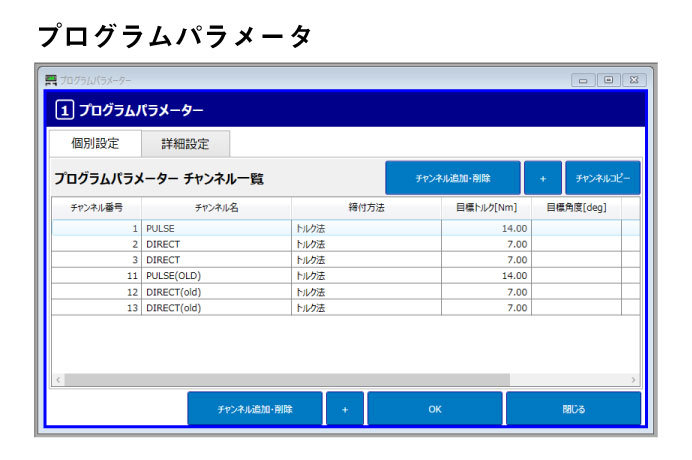Close the window with title bar X
The height and width of the screenshot is (460, 692).
tap(634, 80)
